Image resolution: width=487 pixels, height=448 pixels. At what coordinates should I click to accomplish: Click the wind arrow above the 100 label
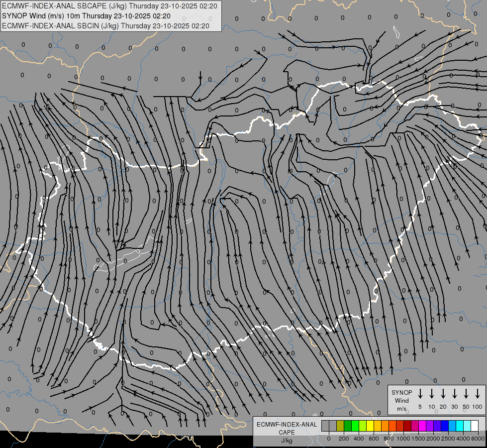(478, 394)
